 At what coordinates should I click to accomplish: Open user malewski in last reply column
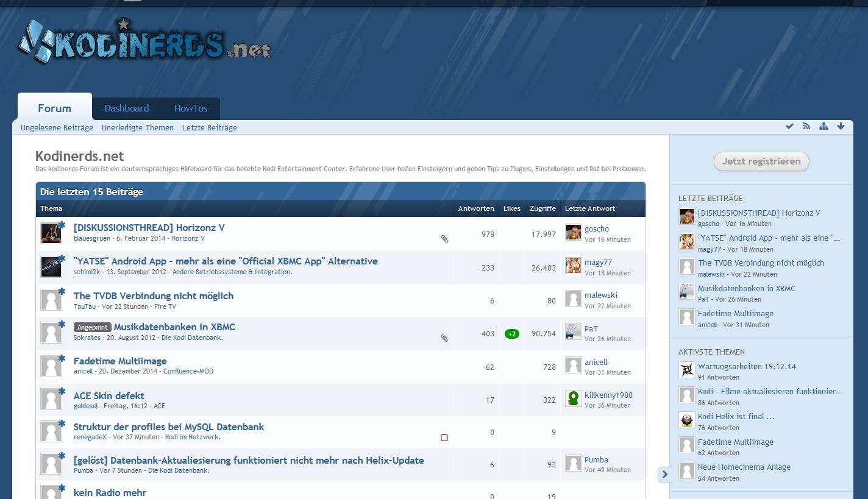pyautogui.click(x=601, y=296)
